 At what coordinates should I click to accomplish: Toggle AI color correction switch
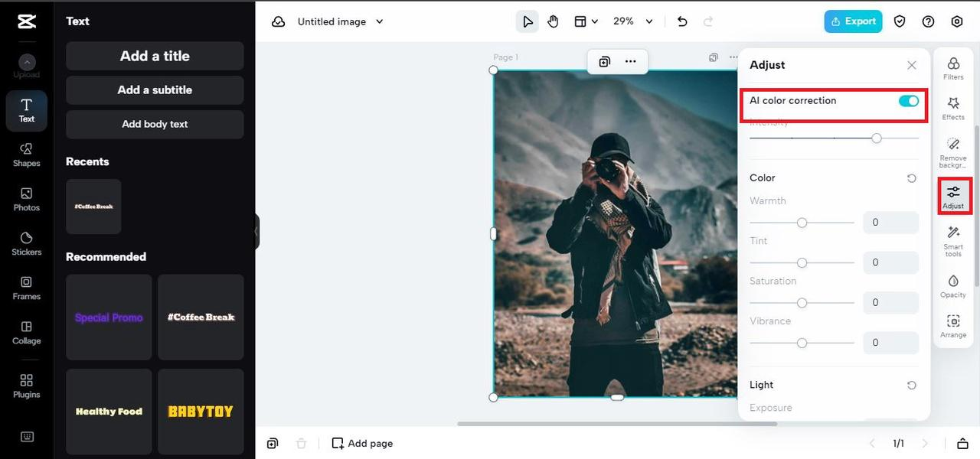[909, 101]
